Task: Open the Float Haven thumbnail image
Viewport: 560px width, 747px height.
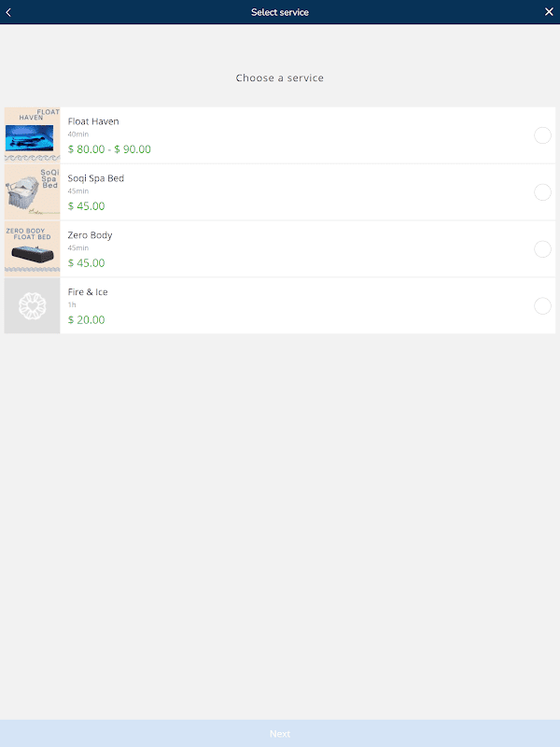Action: point(33,135)
